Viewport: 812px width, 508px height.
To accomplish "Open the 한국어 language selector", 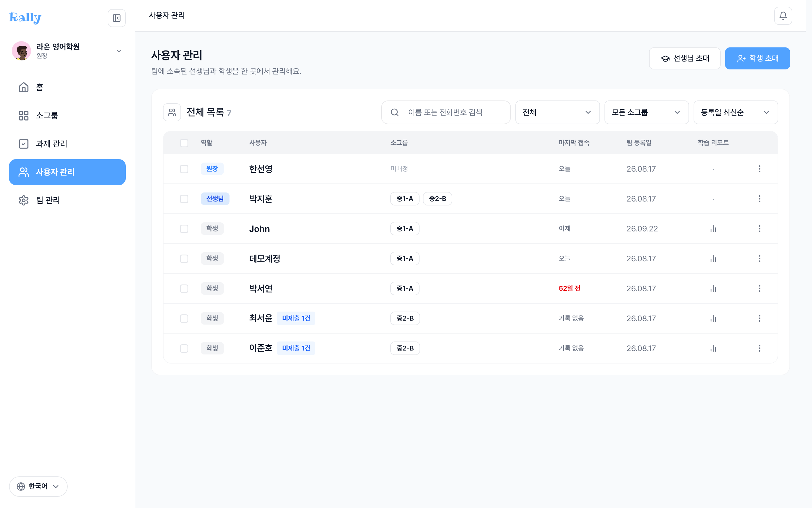I will 38,486.
